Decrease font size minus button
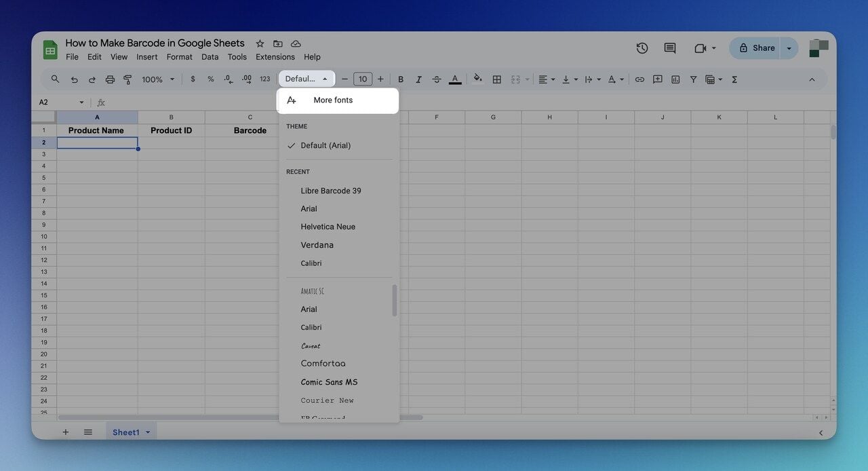The height and width of the screenshot is (471, 868). coord(344,79)
